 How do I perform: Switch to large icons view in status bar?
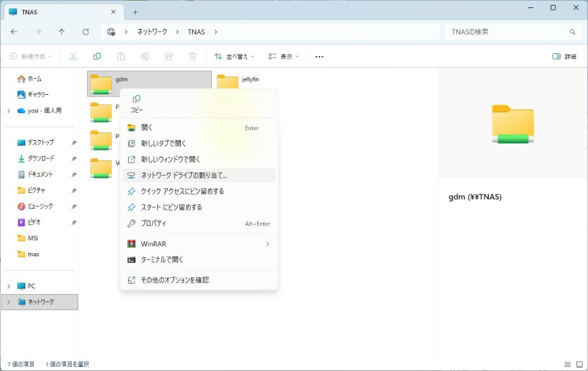click(x=579, y=364)
